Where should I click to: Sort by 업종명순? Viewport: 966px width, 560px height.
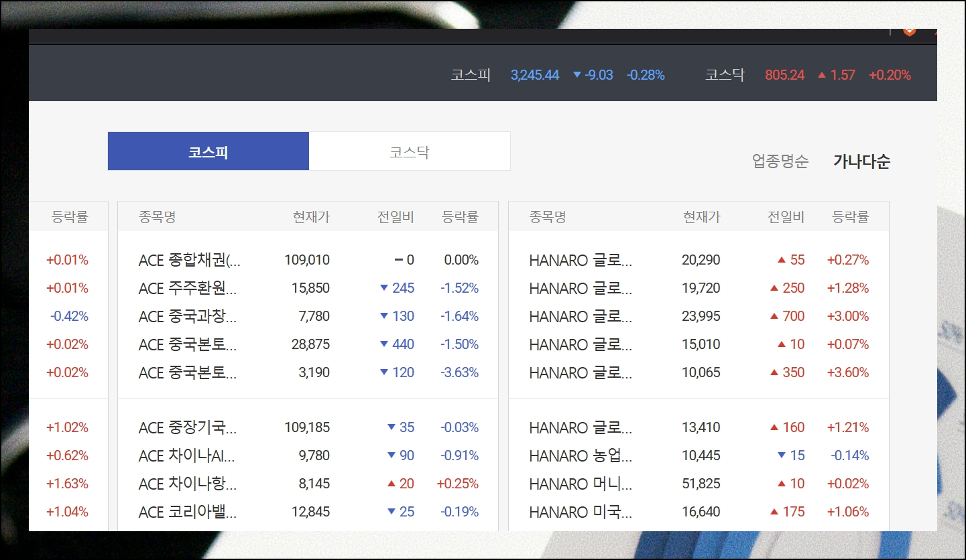(780, 161)
